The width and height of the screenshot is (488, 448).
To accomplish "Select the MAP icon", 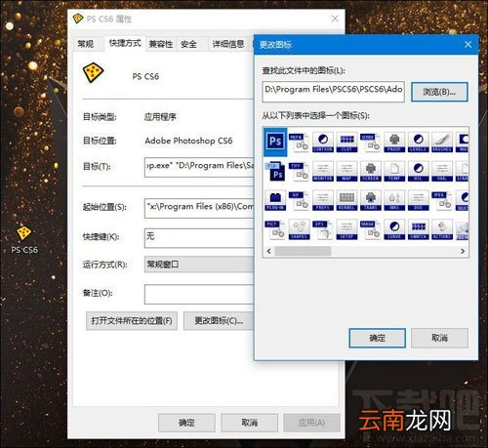I will (x=346, y=171).
